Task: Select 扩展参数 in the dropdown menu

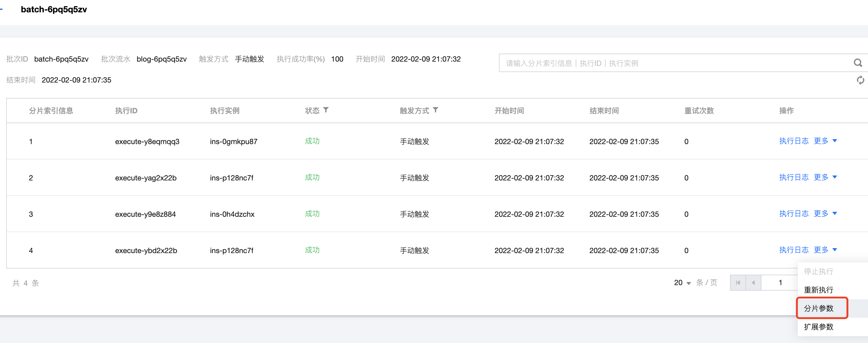Action: click(x=818, y=327)
